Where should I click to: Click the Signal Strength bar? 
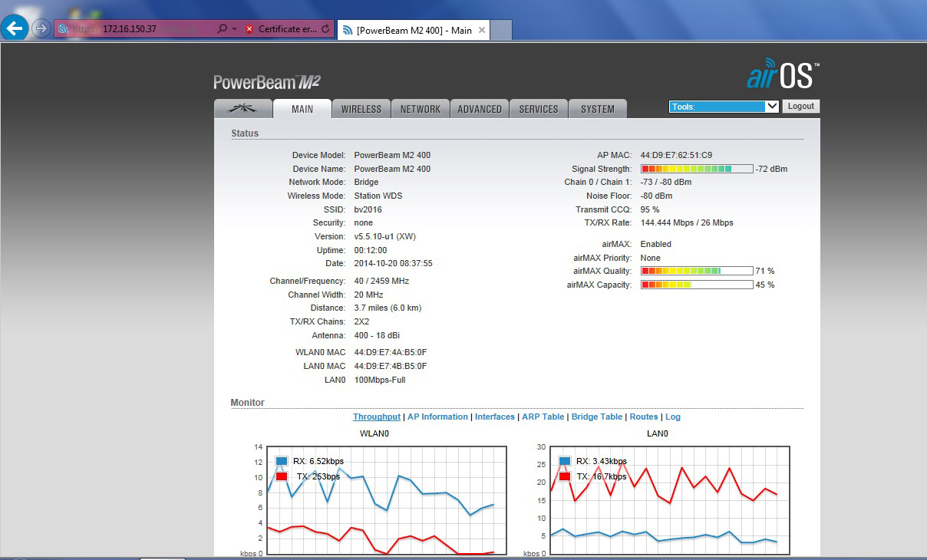tap(696, 169)
